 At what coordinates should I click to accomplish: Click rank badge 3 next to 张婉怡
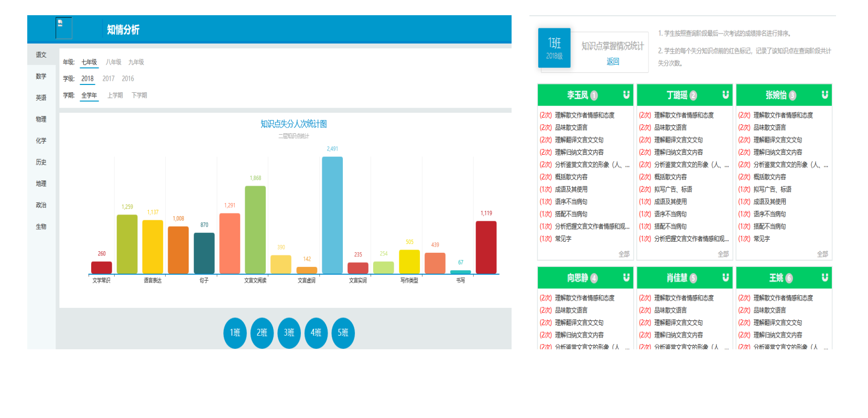click(793, 95)
